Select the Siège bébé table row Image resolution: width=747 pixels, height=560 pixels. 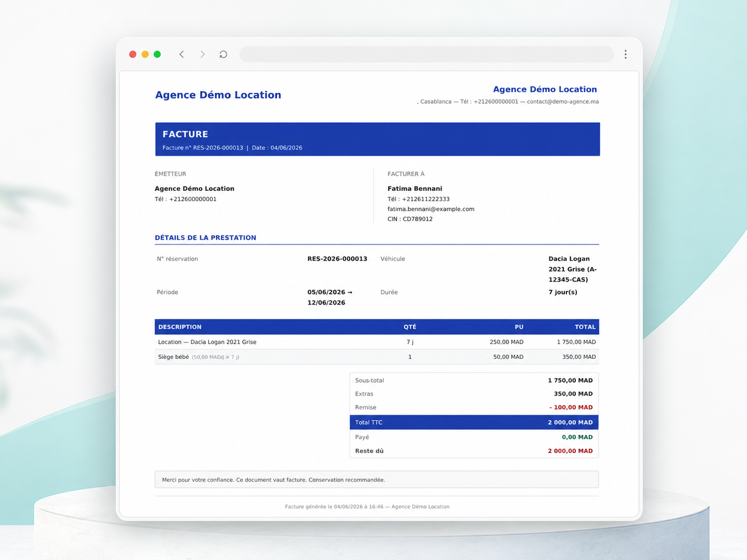click(x=377, y=357)
